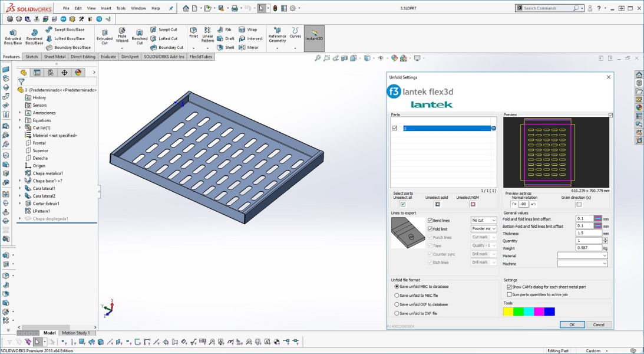Switch to the Sheet Metal tab
The height and width of the screenshot is (354, 644).
(x=55, y=57)
